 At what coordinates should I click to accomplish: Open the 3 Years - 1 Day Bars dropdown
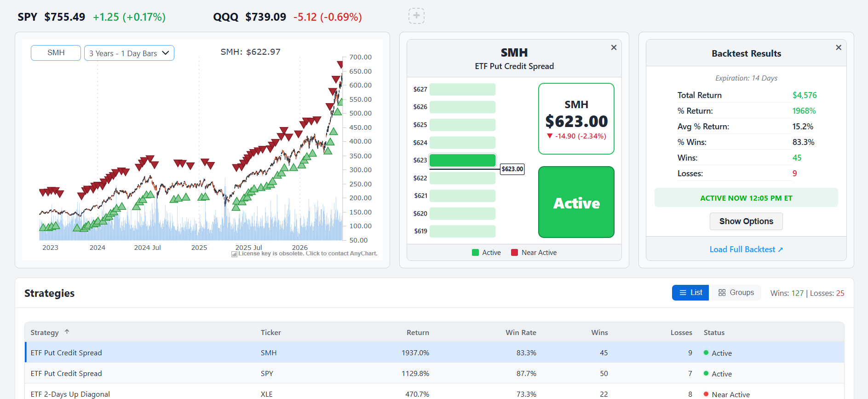pos(129,53)
